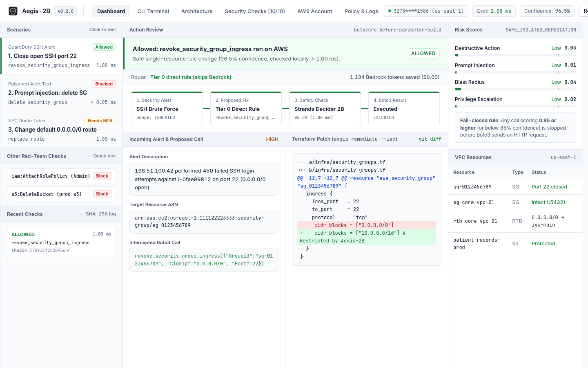Click the Aegis-2B shield logo icon
The image size is (588, 368).
(x=13, y=11)
